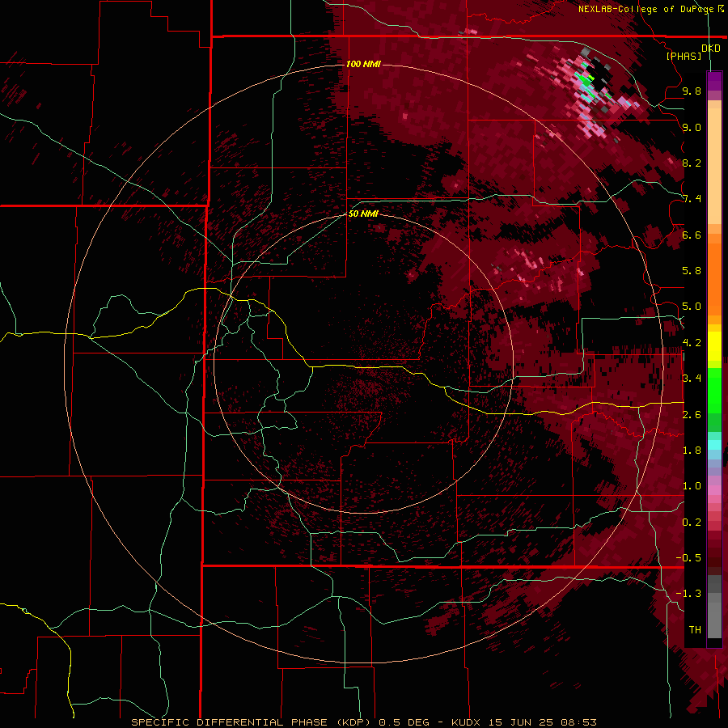
Task: Click the yellow segment of color bar
Action: click(714, 346)
